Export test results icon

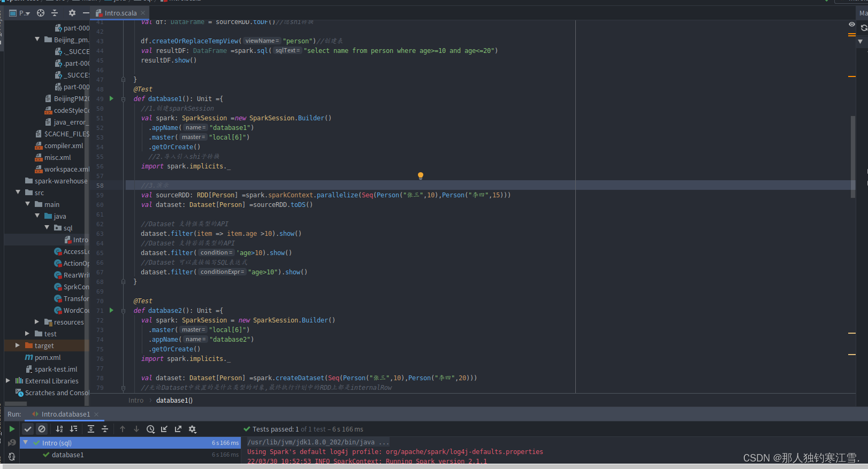[178, 429]
